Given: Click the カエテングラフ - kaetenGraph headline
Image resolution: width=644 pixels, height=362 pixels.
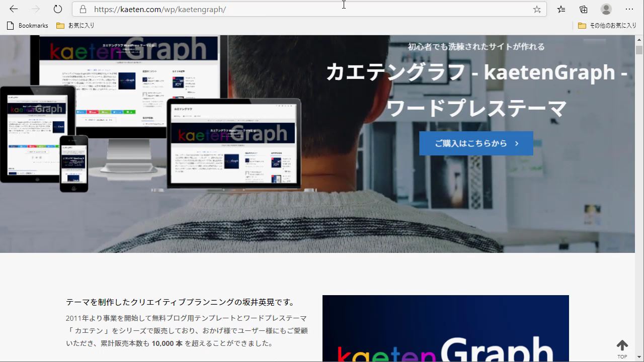Looking at the screenshot, I should point(476,72).
